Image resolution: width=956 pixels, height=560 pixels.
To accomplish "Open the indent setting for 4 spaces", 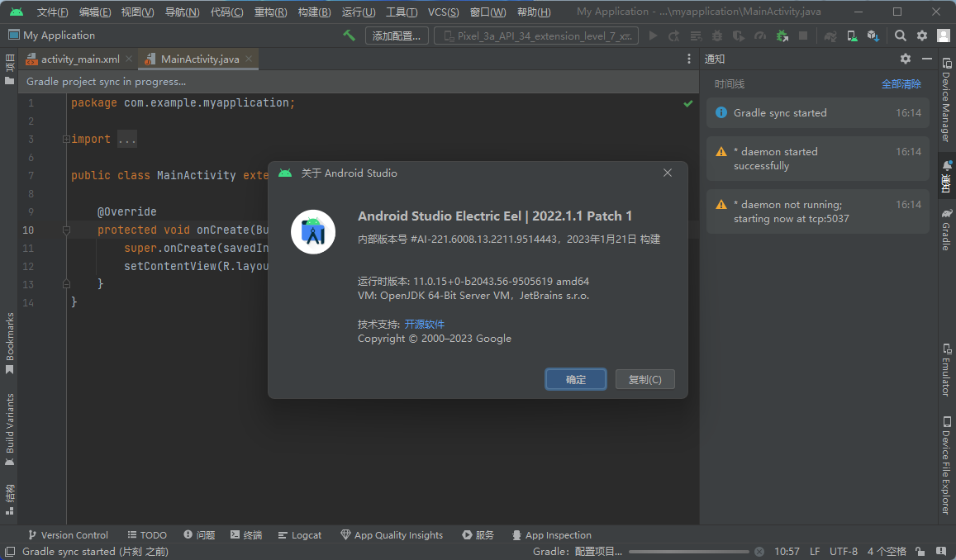I will (x=887, y=552).
